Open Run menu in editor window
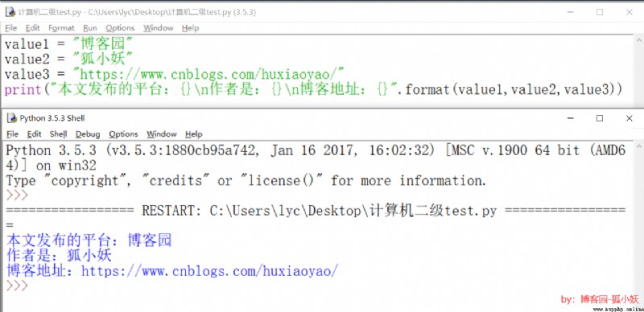The image size is (644, 312). pyautogui.click(x=90, y=28)
